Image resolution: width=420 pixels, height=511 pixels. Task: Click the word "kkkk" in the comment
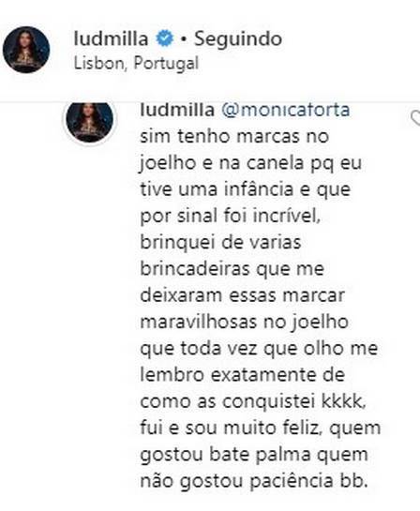click(x=342, y=401)
